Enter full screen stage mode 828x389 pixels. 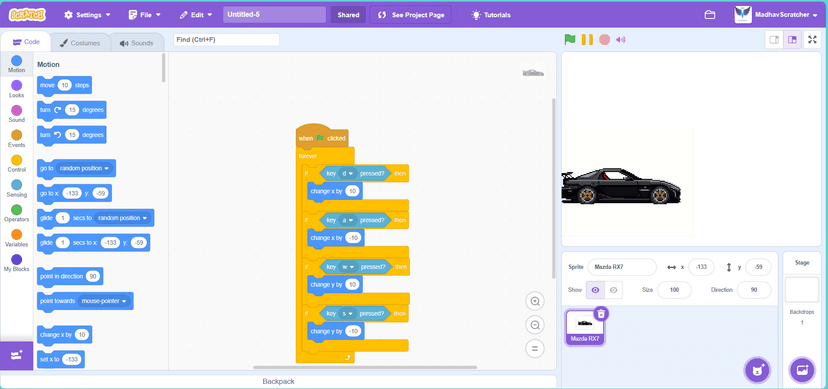pos(812,40)
